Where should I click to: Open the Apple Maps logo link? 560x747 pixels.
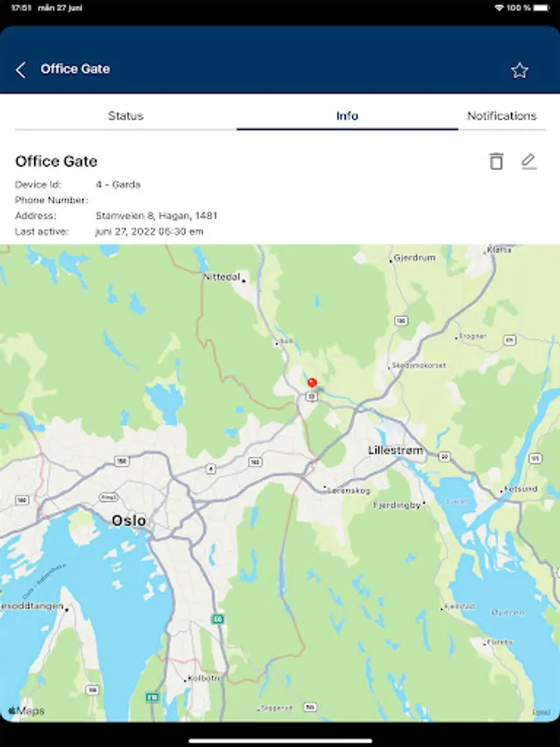click(x=27, y=710)
